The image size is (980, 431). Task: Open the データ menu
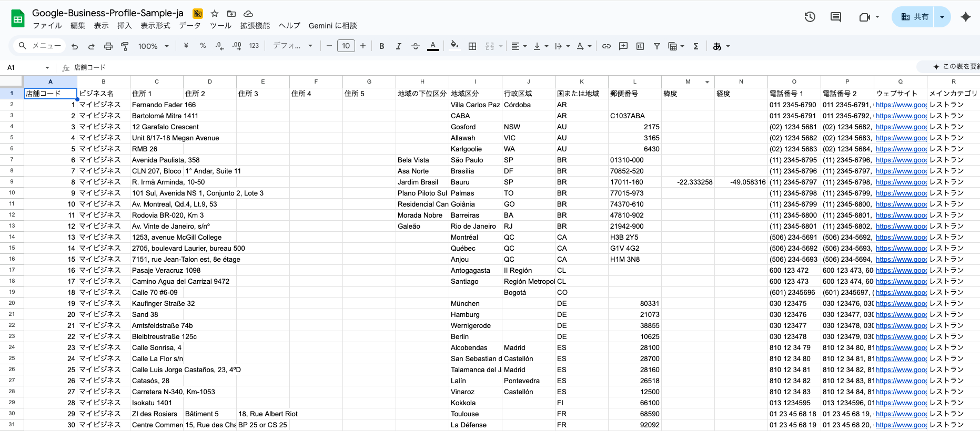tap(189, 26)
